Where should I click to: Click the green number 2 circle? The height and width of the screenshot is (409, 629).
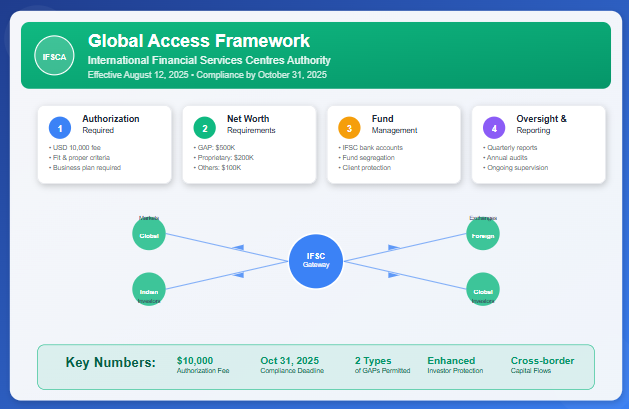click(205, 128)
